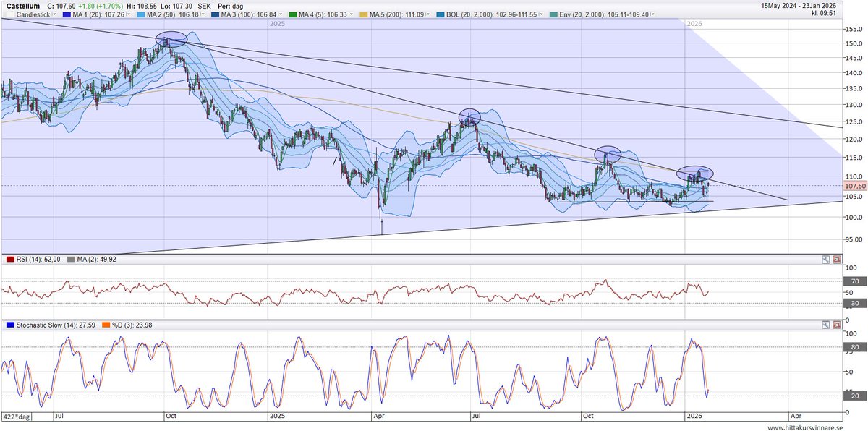
Task: Open the MA 2 (50) legend dropdown
Action: [203, 14]
